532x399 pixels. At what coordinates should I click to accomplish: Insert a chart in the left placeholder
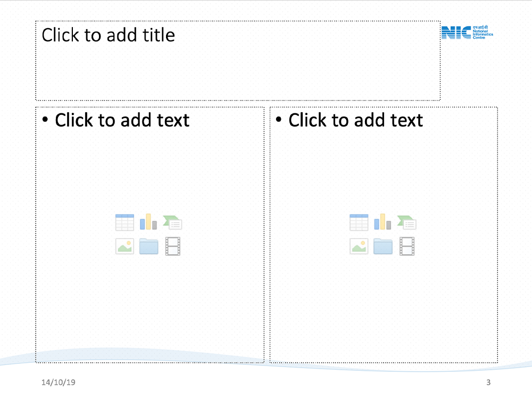tap(148, 222)
